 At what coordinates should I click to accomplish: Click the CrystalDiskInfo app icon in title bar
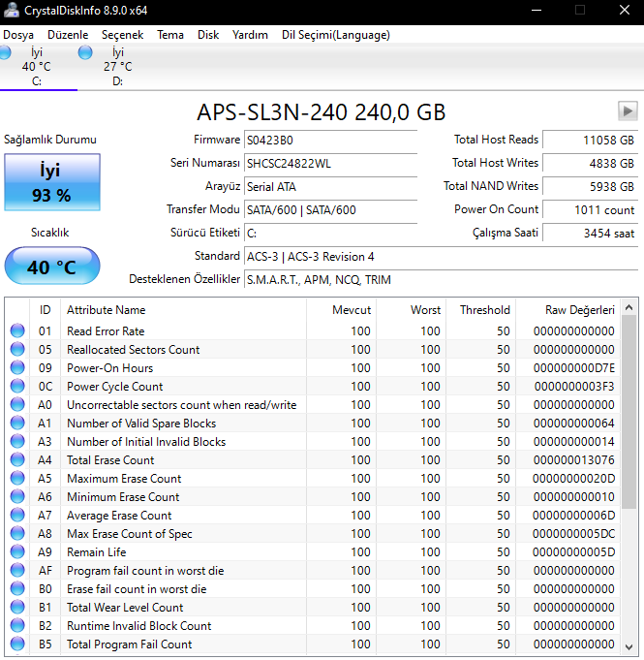(x=11, y=10)
